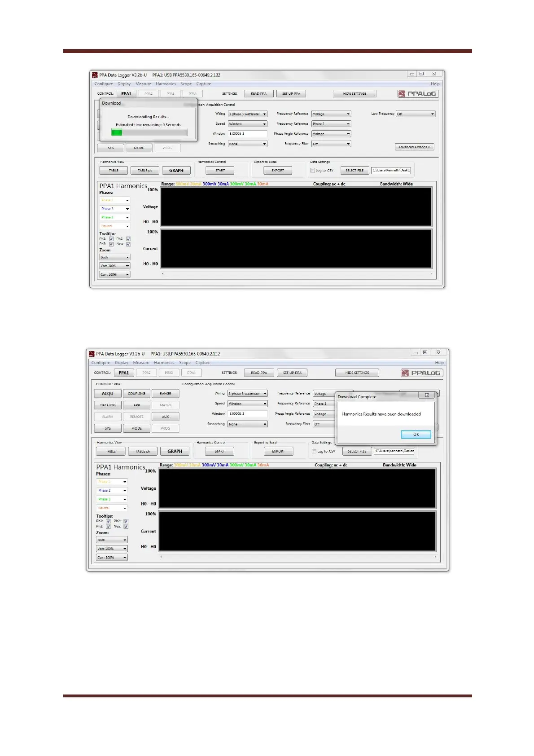Click TABLE pk button in the downloading window
Image resolution: width=534 pixels, height=756 pixels.
(145, 171)
